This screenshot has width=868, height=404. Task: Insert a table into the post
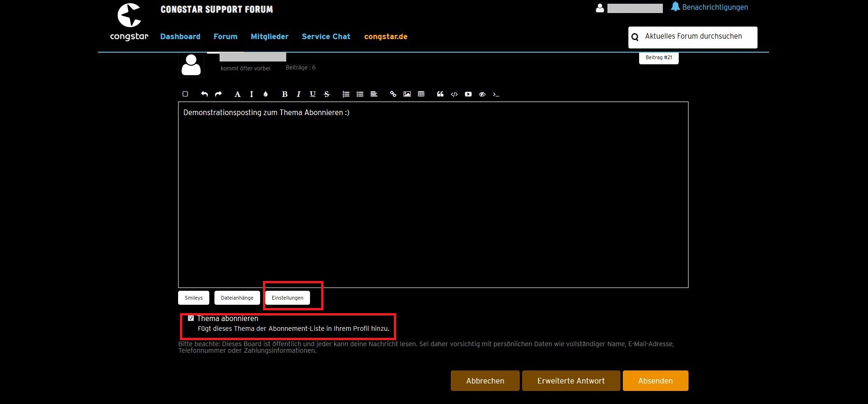coord(421,94)
